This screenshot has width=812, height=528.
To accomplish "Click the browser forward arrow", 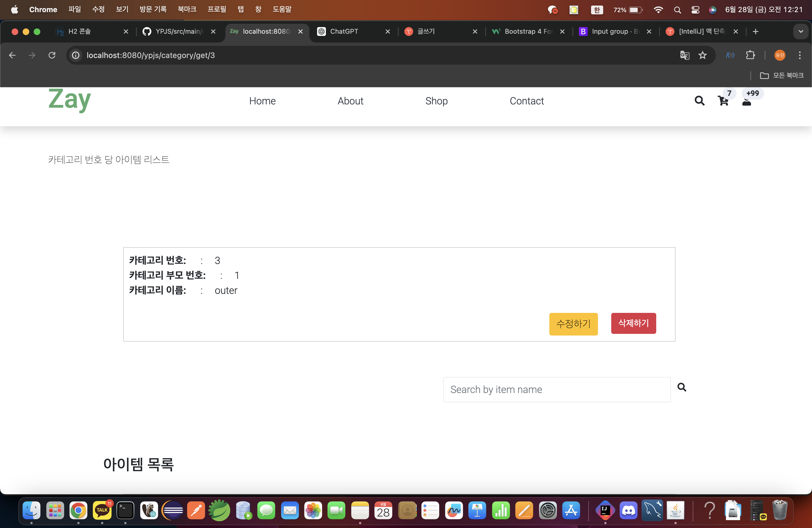I will [x=32, y=55].
